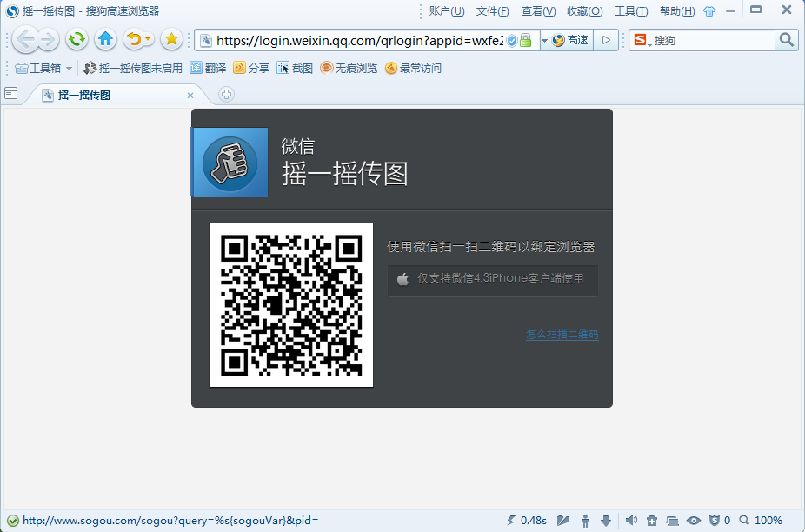
Task: Open the home page via the house icon
Action: [106, 39]
